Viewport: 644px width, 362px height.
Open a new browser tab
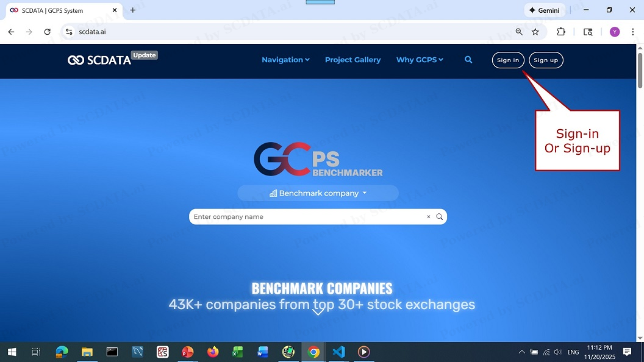[133, 10]
